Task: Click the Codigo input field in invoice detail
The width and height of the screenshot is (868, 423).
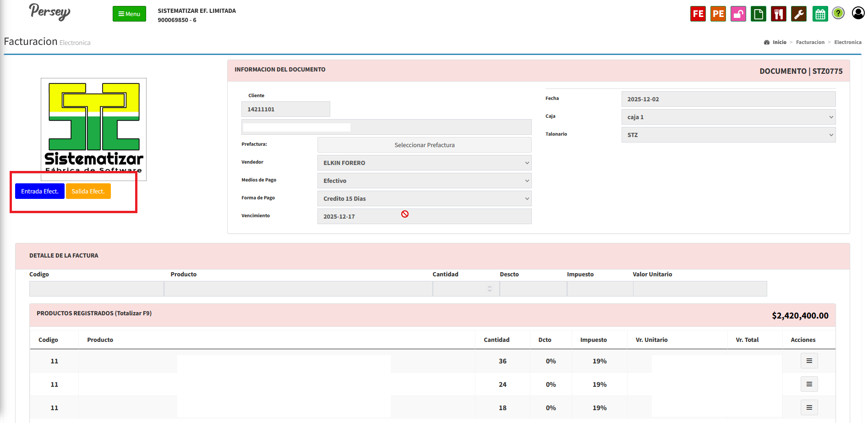Action: [x=96, y=289]
